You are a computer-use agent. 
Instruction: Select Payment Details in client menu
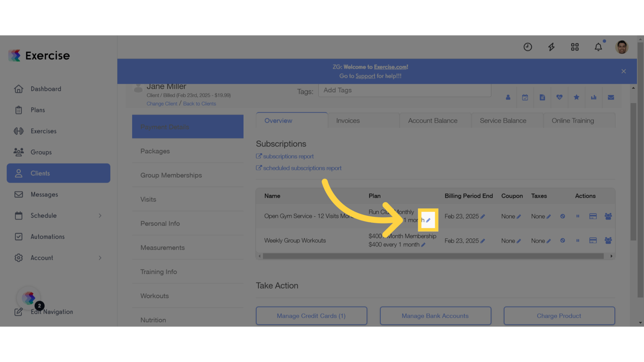point(188,127)
